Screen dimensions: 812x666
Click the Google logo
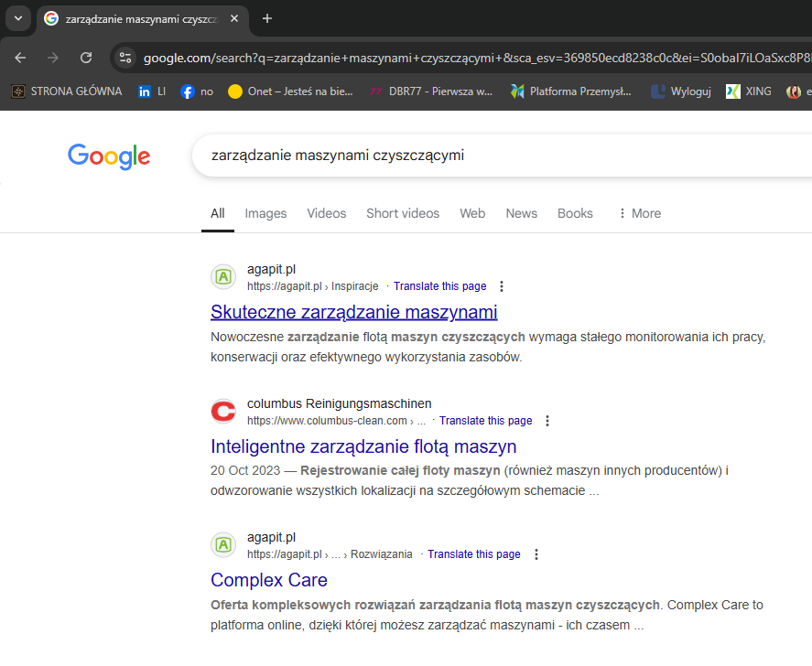coord(109,156)
